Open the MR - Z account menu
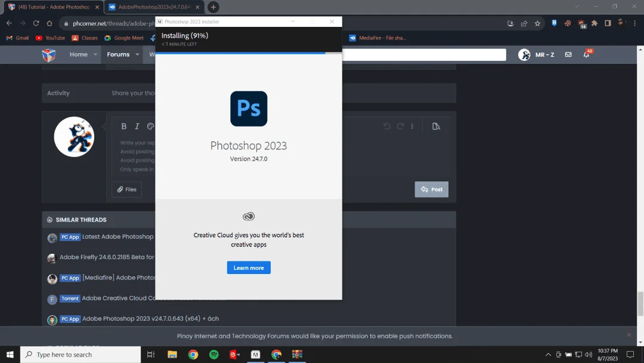This screenshot has height=363, width=644. 537,55
